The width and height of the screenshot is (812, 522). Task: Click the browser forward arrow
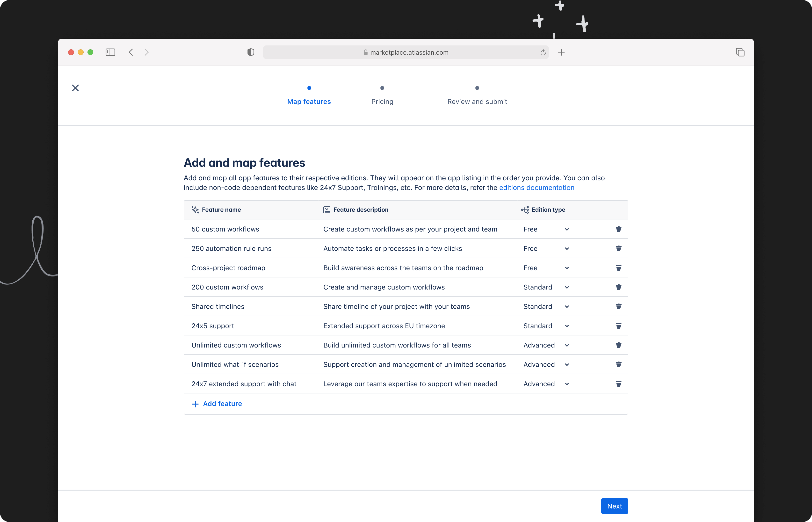[x=146, y=52]
